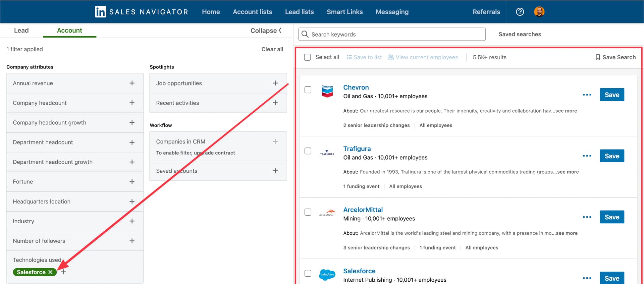This screenshot has height=284, width=644.
Task: Click the Chevron company logo
Action: pyautogui.click(x=327, y=91)
